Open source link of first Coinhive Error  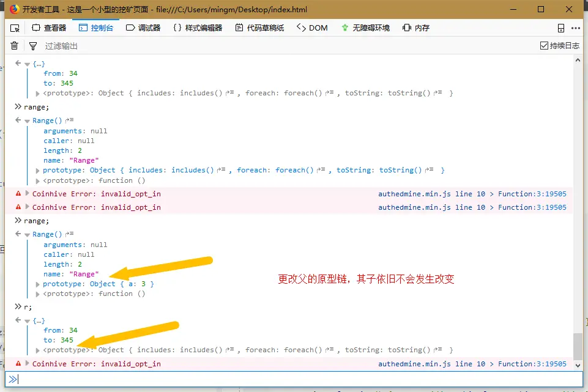click(x=472, y=194)
